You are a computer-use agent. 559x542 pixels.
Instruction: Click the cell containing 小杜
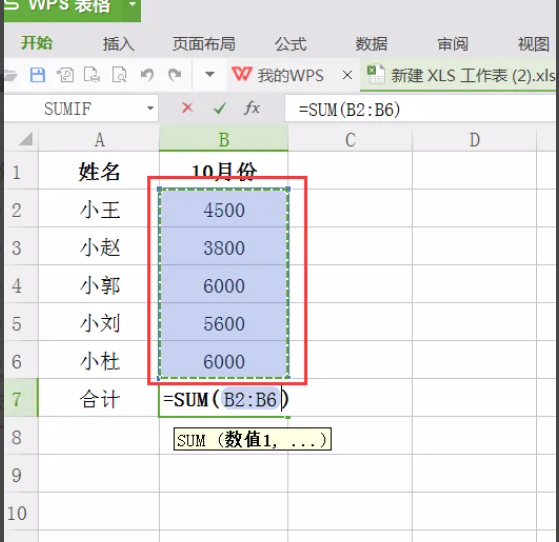click(99, 361)
